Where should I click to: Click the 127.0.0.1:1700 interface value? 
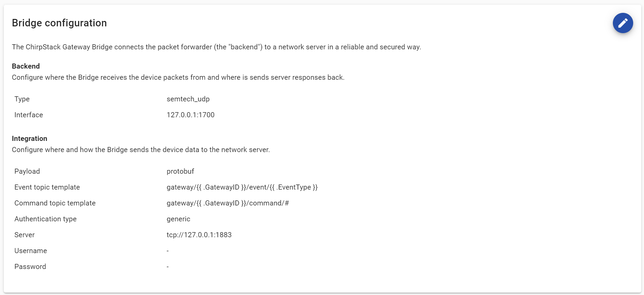[x=191, y=115]
